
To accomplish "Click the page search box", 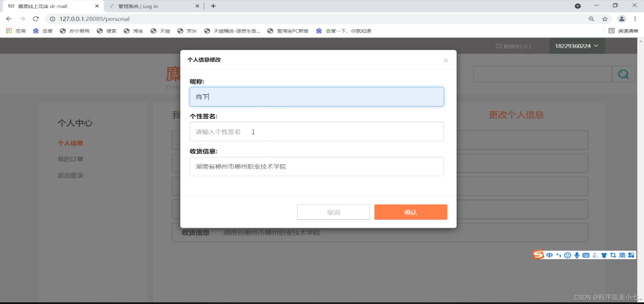I will [x=543, y=74].
